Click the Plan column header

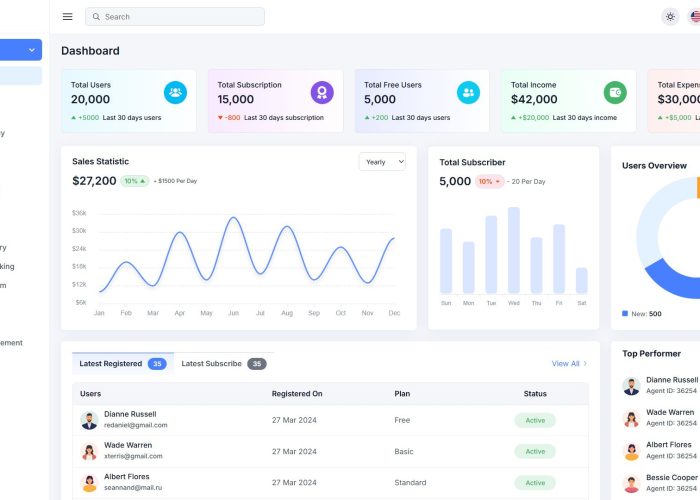coord(402,393)
